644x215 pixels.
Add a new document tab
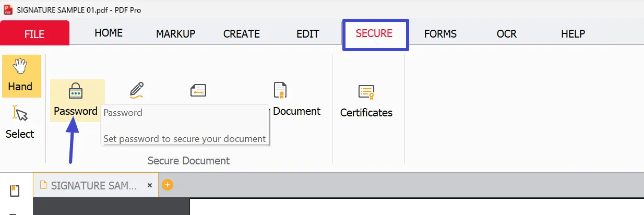(x=167, y=185)
